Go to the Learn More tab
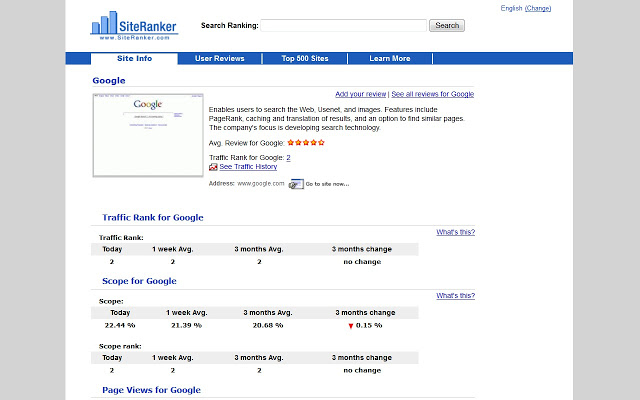Viewport: 640px width, 400px height. (390, 59)
